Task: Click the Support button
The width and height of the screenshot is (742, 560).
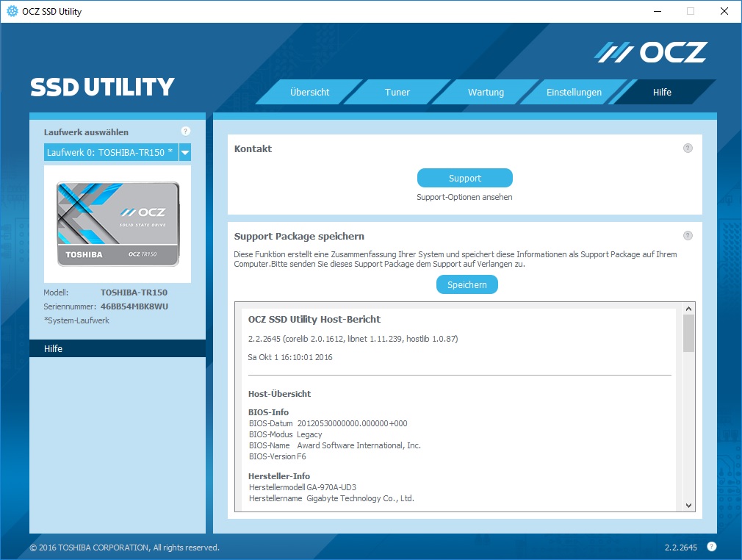Action: click(464, 179)
